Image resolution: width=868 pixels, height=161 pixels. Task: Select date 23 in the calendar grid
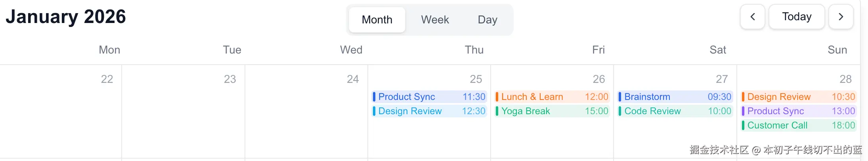(230, 79)
